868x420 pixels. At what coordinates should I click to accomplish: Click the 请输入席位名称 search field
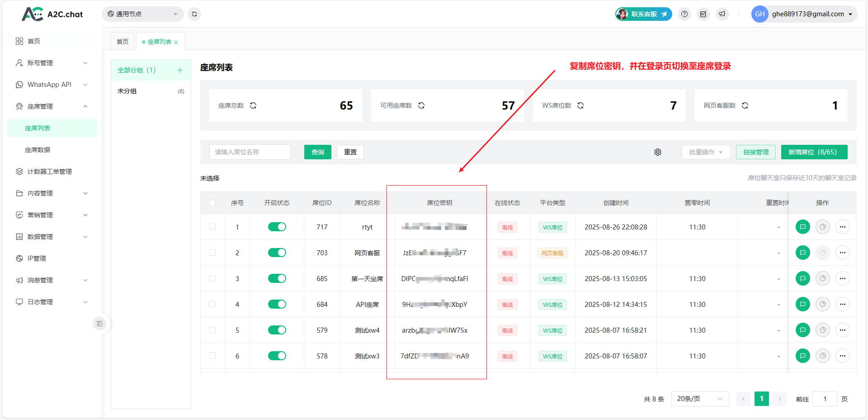pos(250,152)
